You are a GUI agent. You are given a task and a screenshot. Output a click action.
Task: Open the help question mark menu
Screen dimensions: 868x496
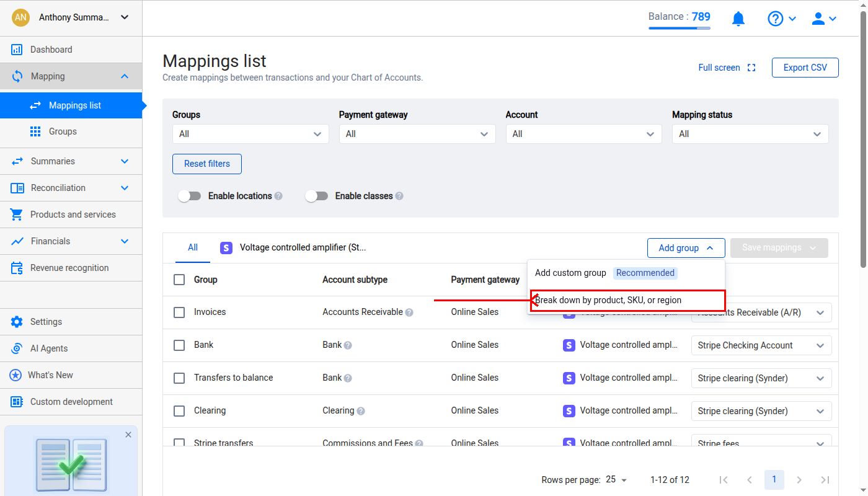[x=782, y=19]
